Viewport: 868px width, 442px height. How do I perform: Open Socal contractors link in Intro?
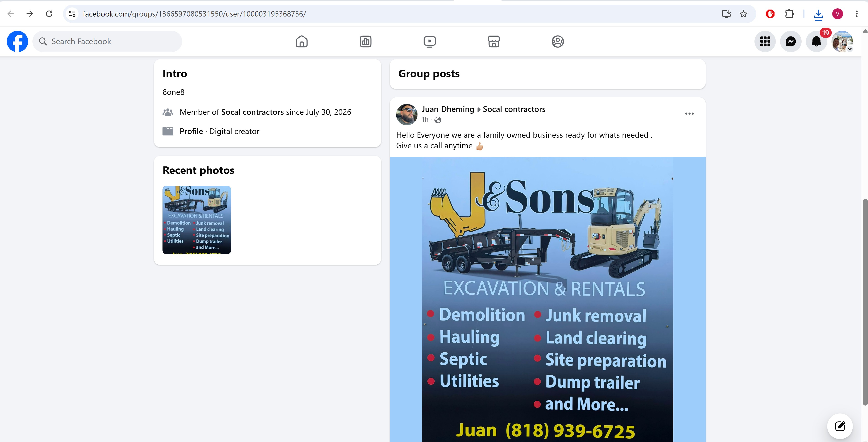(x=252, y=112)
